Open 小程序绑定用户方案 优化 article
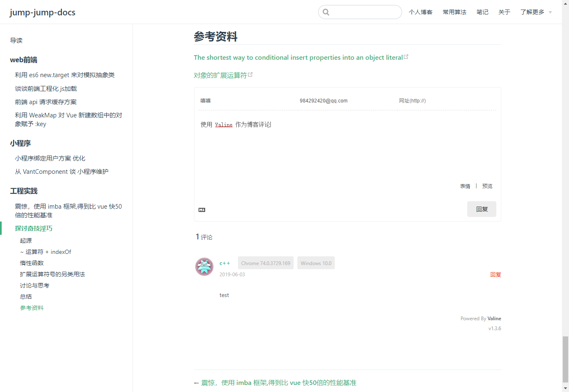Screen dimensions: 569x392 tap(50, 158)
